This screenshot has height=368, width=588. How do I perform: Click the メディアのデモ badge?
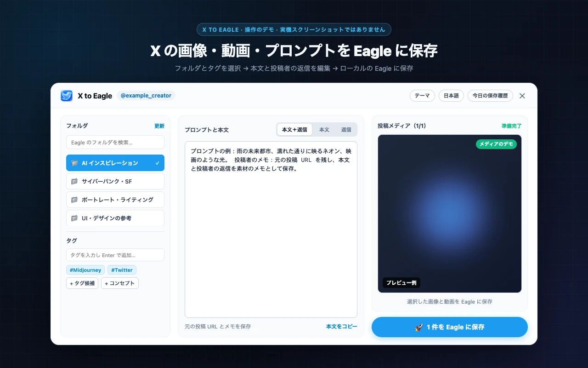[x=496, y=144]
